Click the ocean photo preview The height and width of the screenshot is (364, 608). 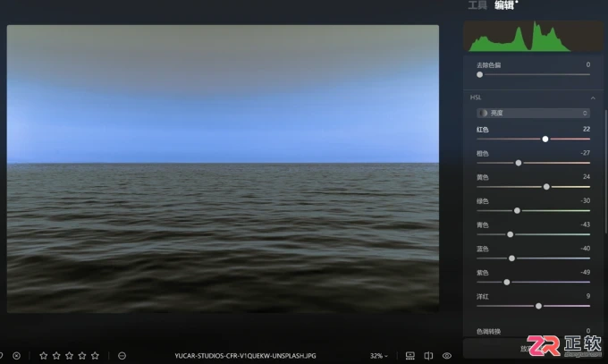click(x=223, y=169)
